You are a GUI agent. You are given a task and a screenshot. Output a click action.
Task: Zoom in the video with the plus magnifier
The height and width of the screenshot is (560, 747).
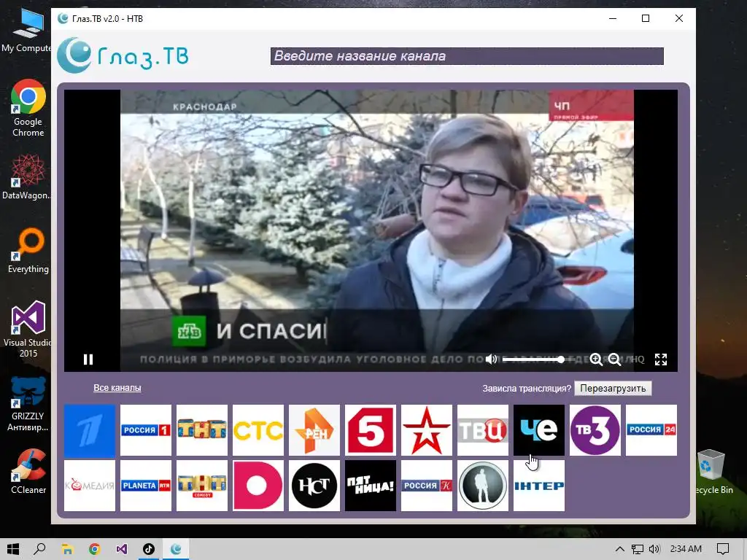click(x=596, y=359)
